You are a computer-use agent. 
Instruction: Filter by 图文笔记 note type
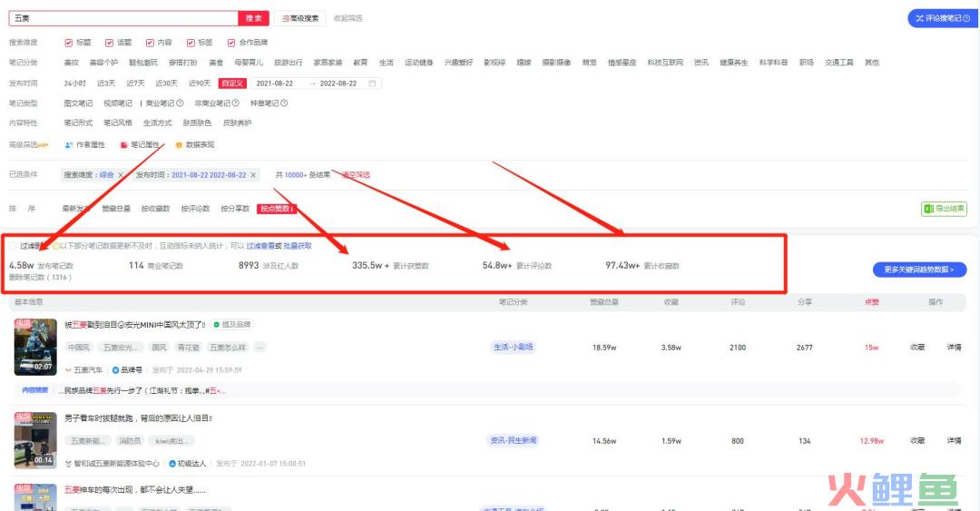click(78, 103)
